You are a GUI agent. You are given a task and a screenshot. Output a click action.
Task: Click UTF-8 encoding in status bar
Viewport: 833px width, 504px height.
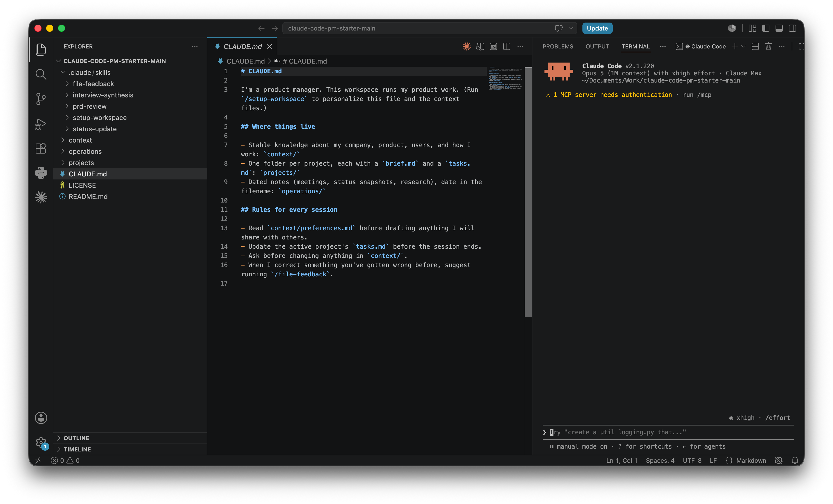692,460
